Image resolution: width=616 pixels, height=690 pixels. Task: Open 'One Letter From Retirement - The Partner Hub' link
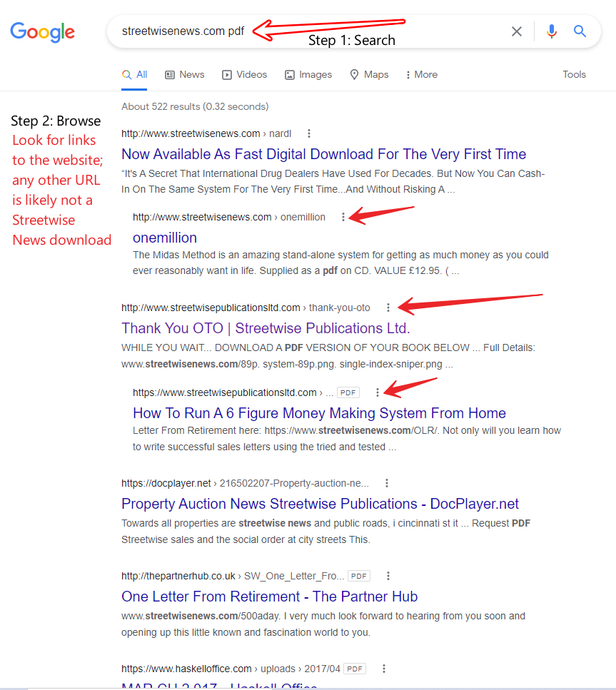[270, 597]
